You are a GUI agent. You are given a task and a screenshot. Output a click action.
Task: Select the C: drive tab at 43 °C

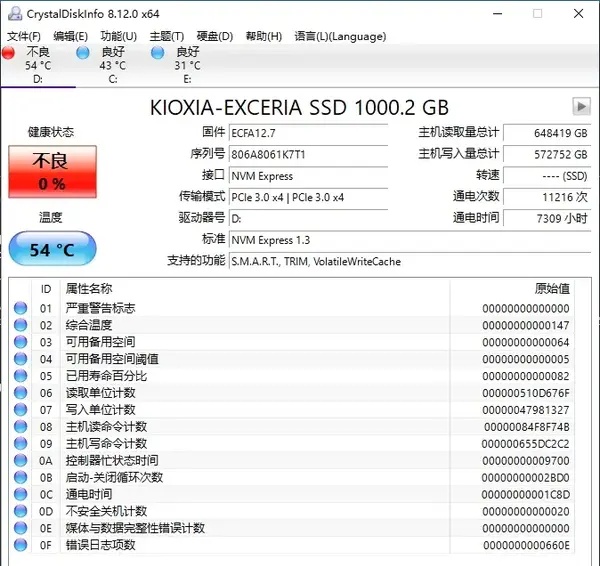point(112,65)
